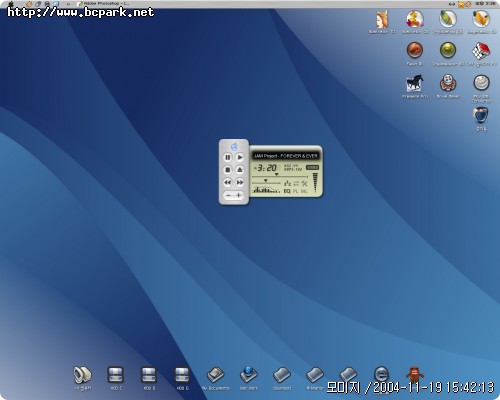Open the My Documents dock icon

(216, 378)
